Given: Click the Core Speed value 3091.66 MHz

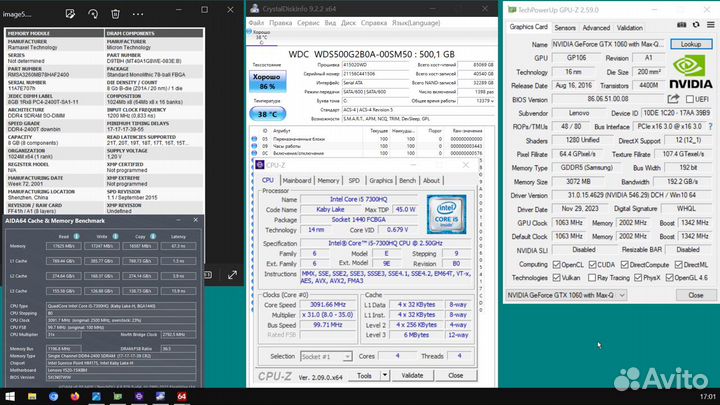Looking at the screenshot, I should 328,304.
